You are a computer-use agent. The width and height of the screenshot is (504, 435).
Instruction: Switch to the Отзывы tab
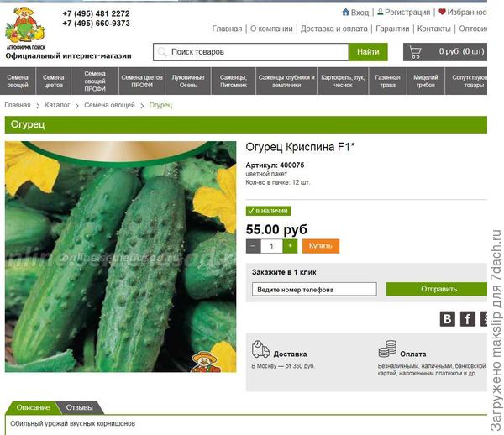tap(80, 407)
